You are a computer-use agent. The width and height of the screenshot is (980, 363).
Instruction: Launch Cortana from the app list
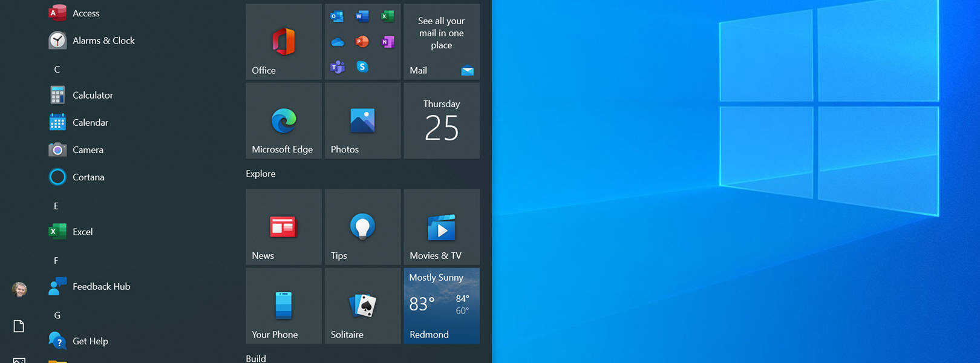[88, 177]
